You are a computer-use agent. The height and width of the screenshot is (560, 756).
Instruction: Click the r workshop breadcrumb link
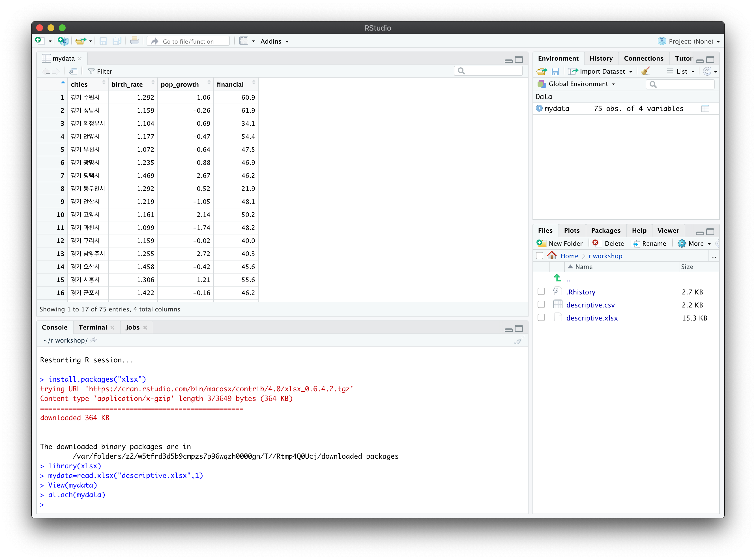605,256
